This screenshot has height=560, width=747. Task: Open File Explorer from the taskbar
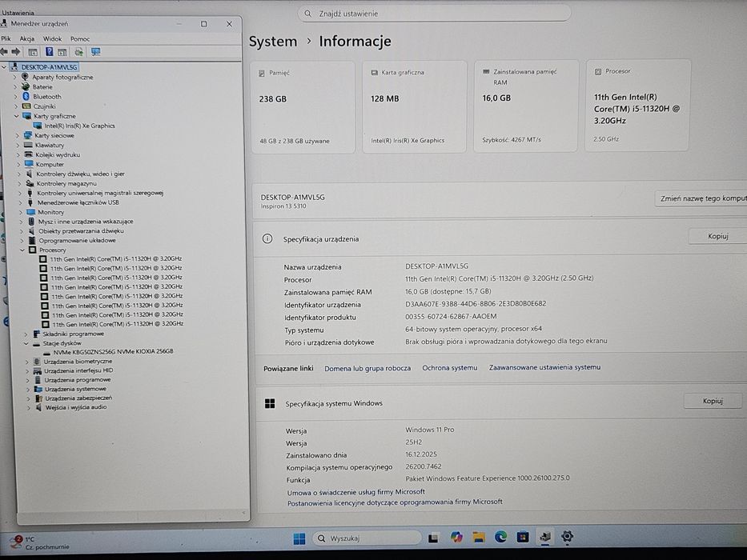point(478,538)
